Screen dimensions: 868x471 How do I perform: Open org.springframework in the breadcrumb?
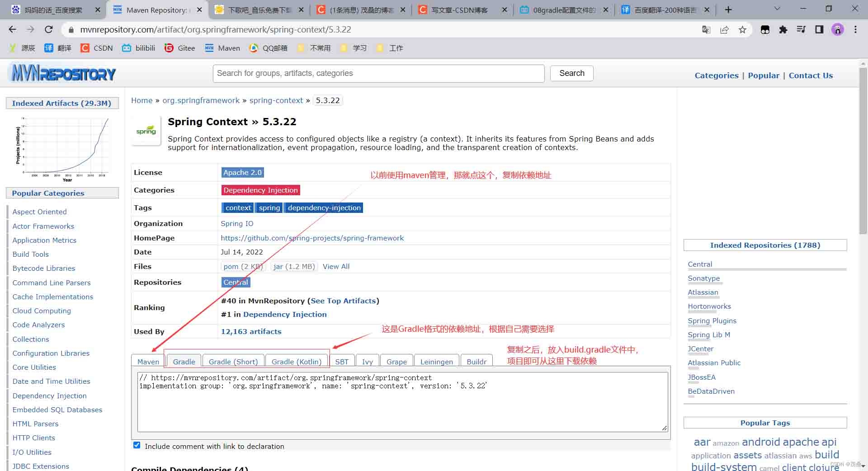tap(201, 100)
